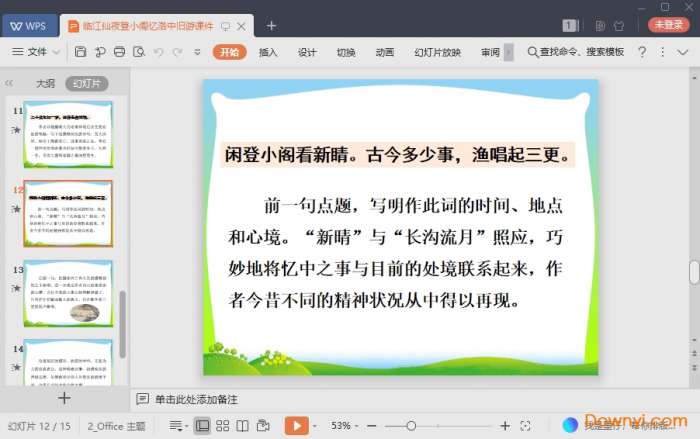
Task: Click the 幻灯片 12 / 15 indicator
Action: [x=39, y=426]
